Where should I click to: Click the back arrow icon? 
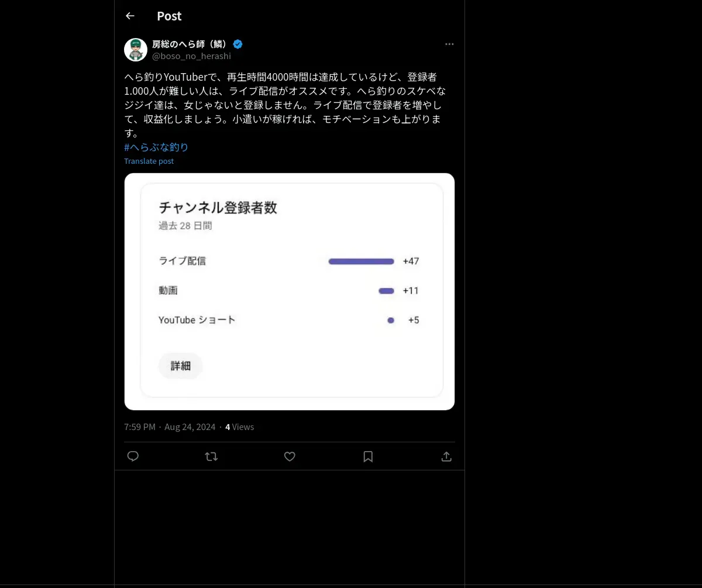(130, 16)
